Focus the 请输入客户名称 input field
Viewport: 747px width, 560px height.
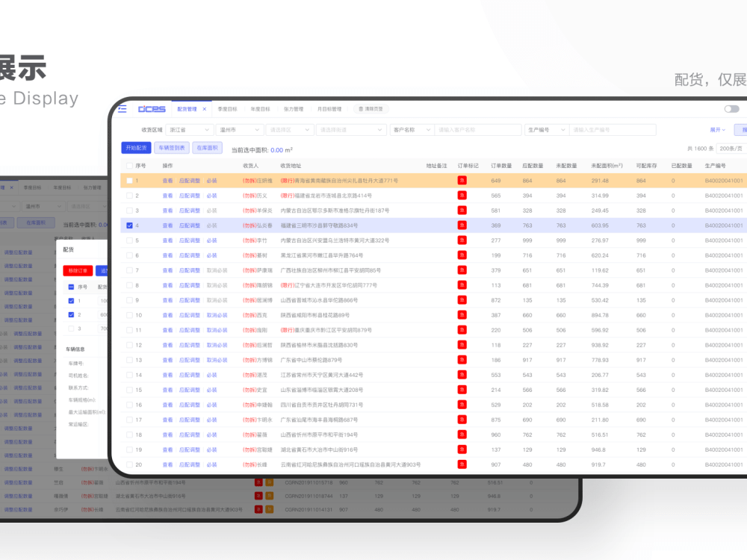478,129
